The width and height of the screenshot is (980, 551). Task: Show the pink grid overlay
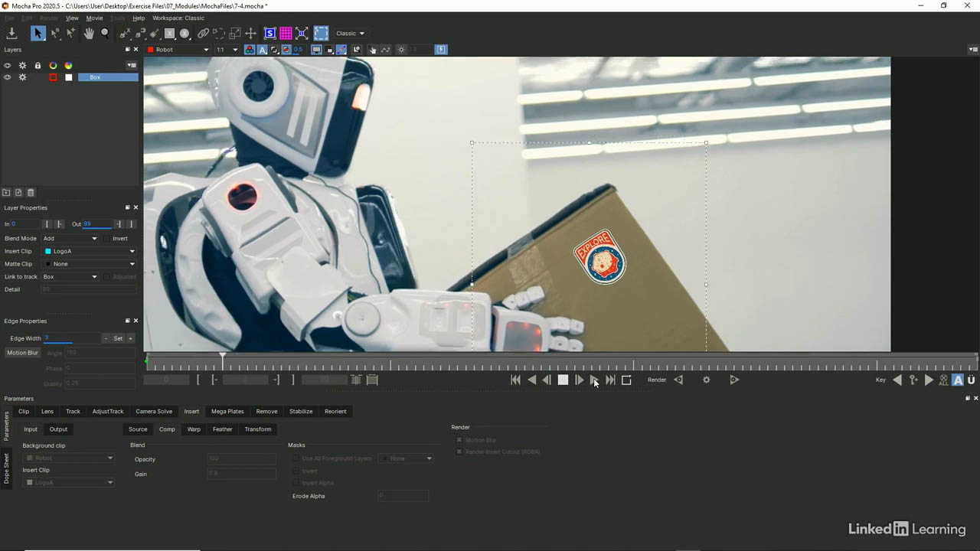[x=286, y=34]
